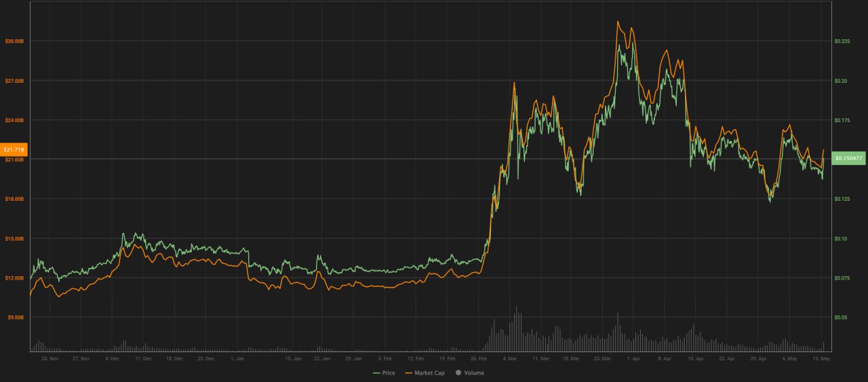Click the 18. Mar date label
This screenshot has height=382, width=868.
tap(571, 358)
